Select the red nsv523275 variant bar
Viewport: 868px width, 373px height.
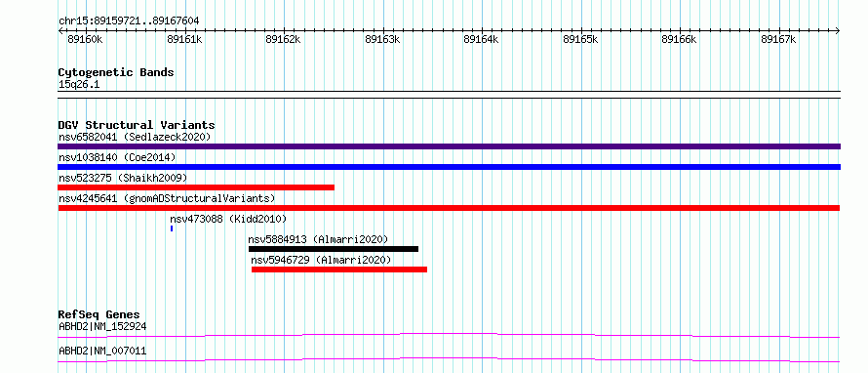pos(196,187)
